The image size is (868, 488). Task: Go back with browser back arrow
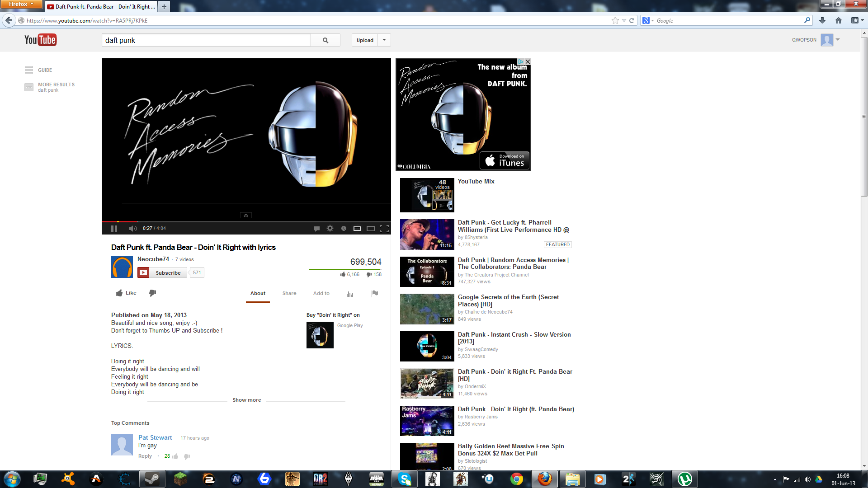(9, 20)
